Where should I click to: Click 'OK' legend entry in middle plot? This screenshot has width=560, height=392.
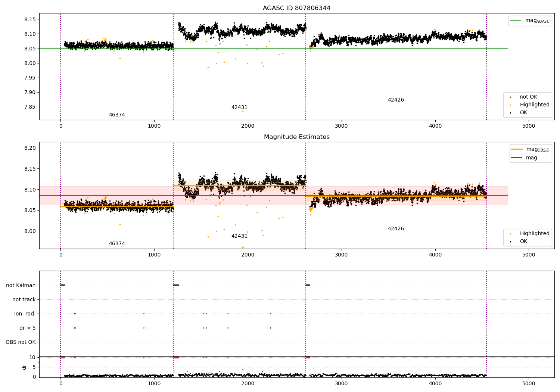point(518,242)
